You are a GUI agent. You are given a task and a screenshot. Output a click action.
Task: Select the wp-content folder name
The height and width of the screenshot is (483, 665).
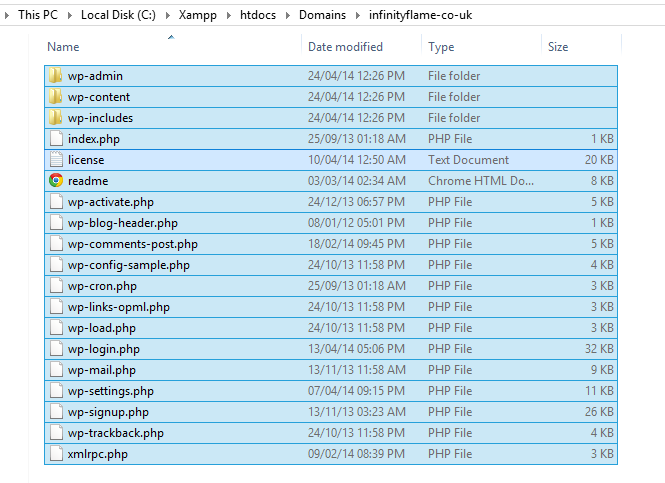coord(99,97)
